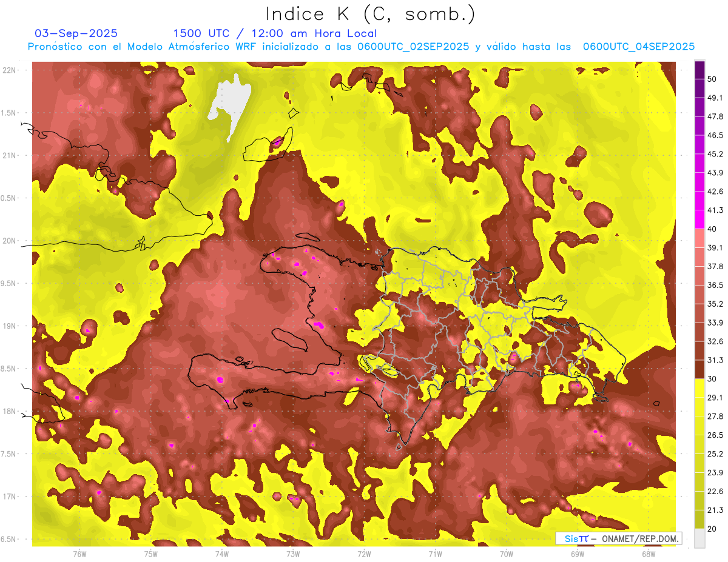This screenshot has height=562, width=728.
Task: Click the 18N latitude axis label
Action: coord(10,411)
